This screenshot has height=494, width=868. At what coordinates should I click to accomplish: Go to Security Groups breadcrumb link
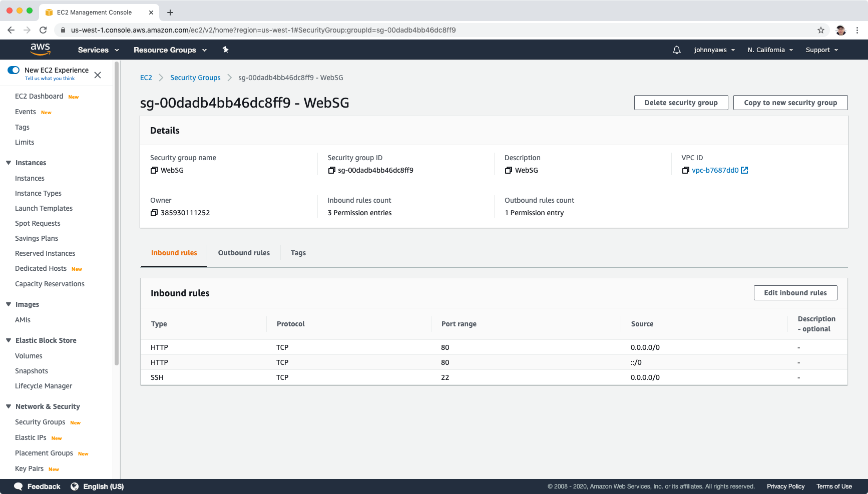point(195,78)
